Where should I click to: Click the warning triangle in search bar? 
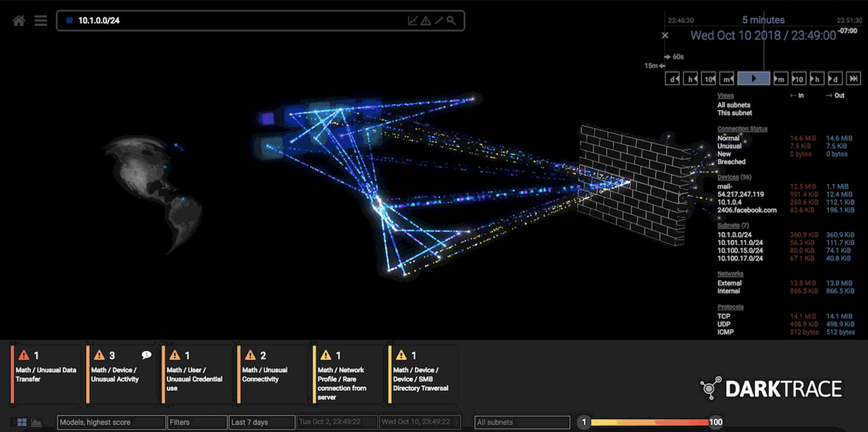coord(426,21)
